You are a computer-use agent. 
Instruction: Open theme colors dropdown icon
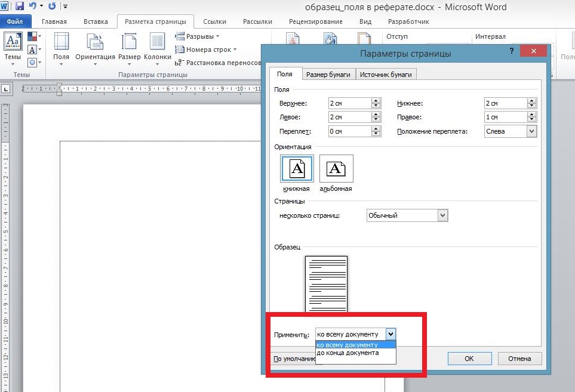(34, 36)
